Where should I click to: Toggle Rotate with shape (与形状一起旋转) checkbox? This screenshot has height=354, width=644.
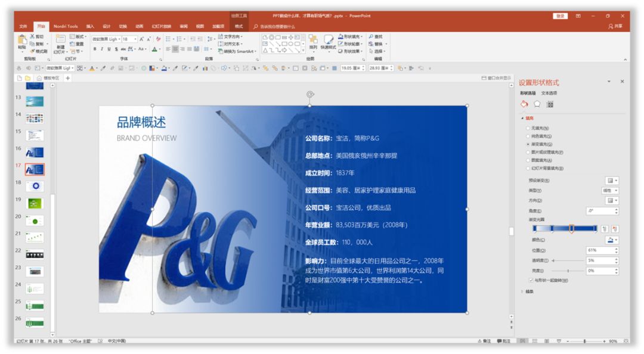[x=531, y=281]
